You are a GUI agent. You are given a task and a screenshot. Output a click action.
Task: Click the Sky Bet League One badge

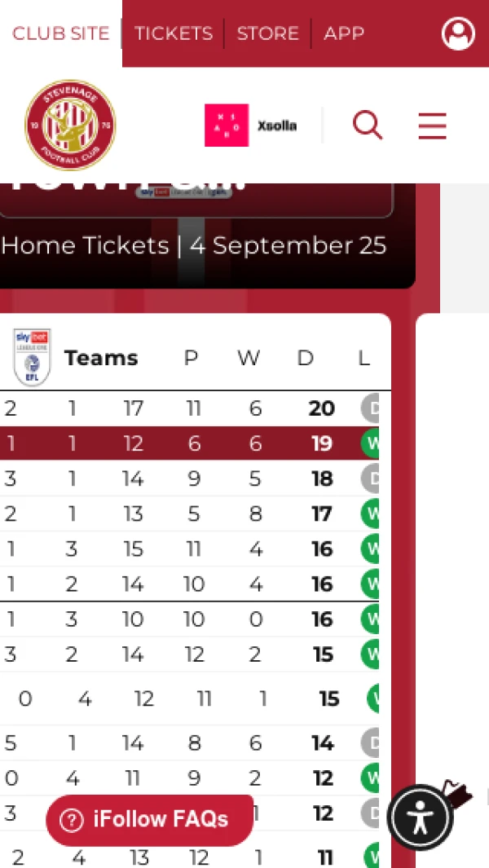(x=32, y=358)
